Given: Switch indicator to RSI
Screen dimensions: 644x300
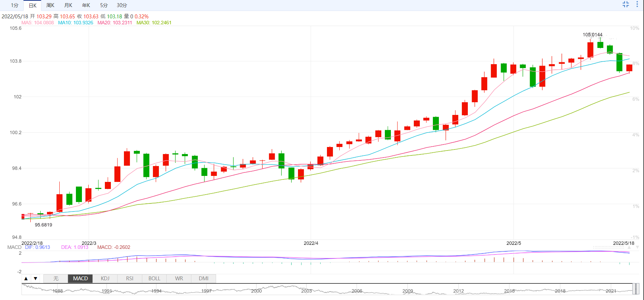Looking at the screenshot, I should click(x=130, y=278).
